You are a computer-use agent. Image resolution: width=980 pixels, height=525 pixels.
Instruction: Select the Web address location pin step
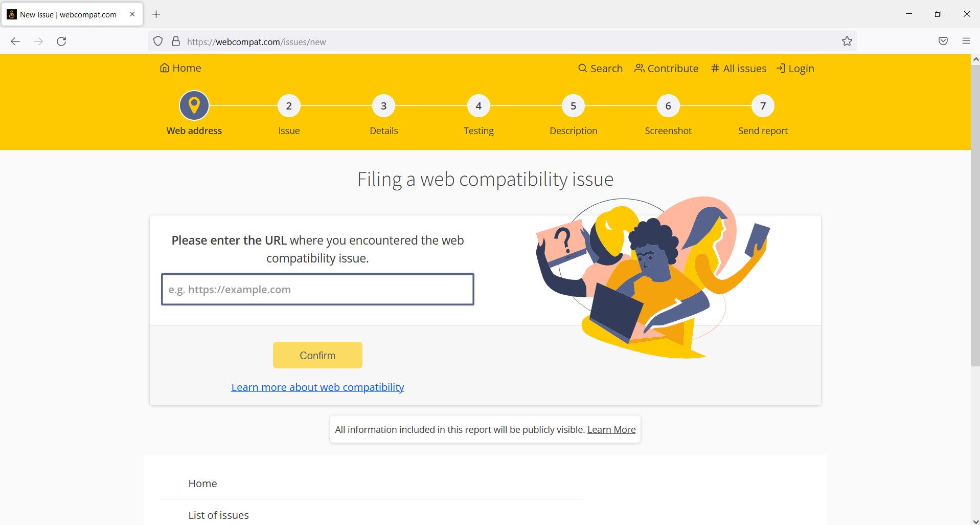pyautogui.click(x=194, y=105)
